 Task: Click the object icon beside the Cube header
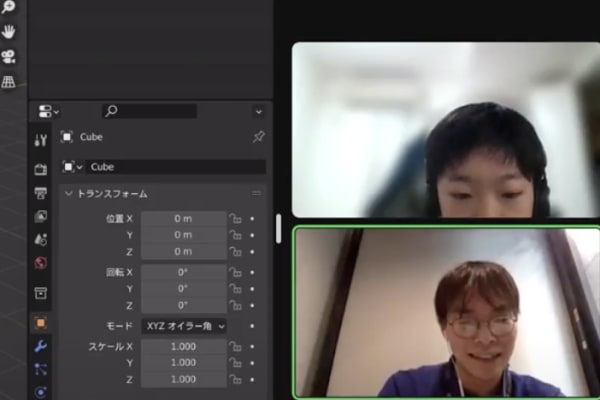(x=67, y=137)
